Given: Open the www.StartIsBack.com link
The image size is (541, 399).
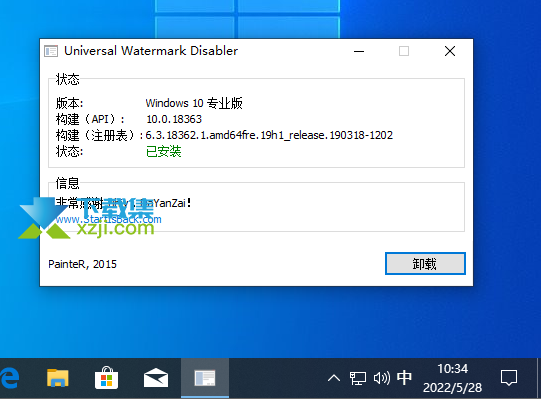Looking at the screenshot, I should [108, 219].
